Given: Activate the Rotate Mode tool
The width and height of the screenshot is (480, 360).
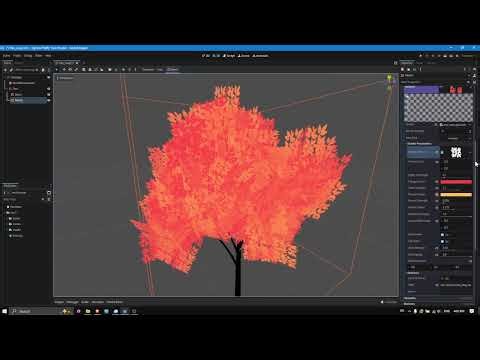Looking at the screenshot, I should coord(70,70).
